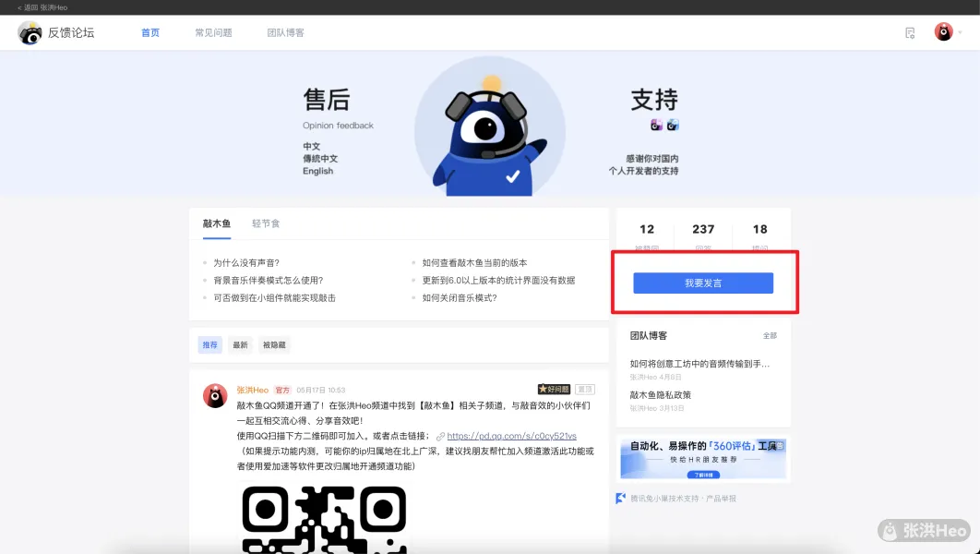The image size is (980, 554).
Task: Click the 中文 text in banner
Action: 311,146
